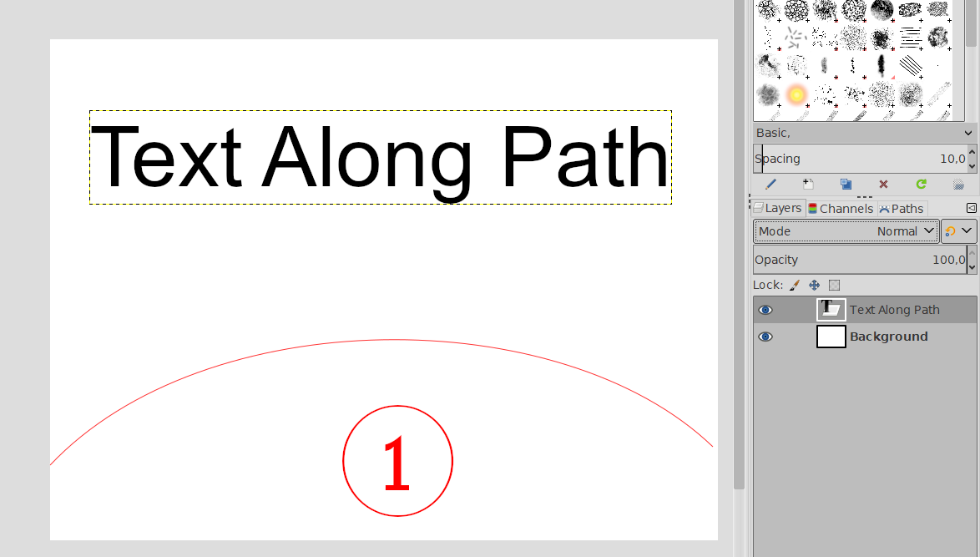Open the layer mode group switcher dropdown
980x557 pixels.
pyautogui.click(x=959, y=231)
